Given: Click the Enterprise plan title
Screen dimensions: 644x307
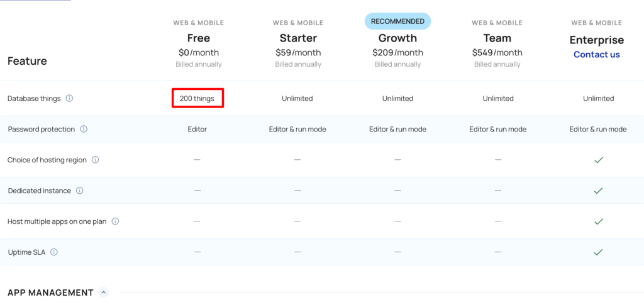Looking at the screenshot, I should (596, 40).
